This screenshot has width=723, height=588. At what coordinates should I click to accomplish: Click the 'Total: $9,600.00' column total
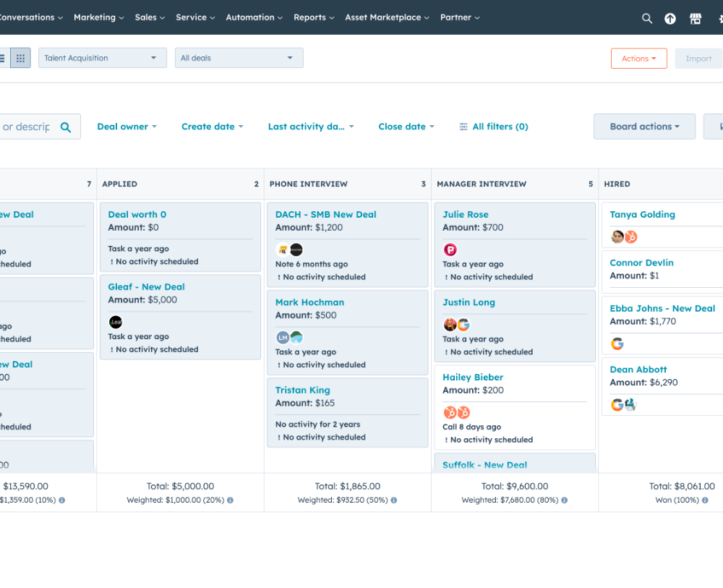tap(515, 486)
